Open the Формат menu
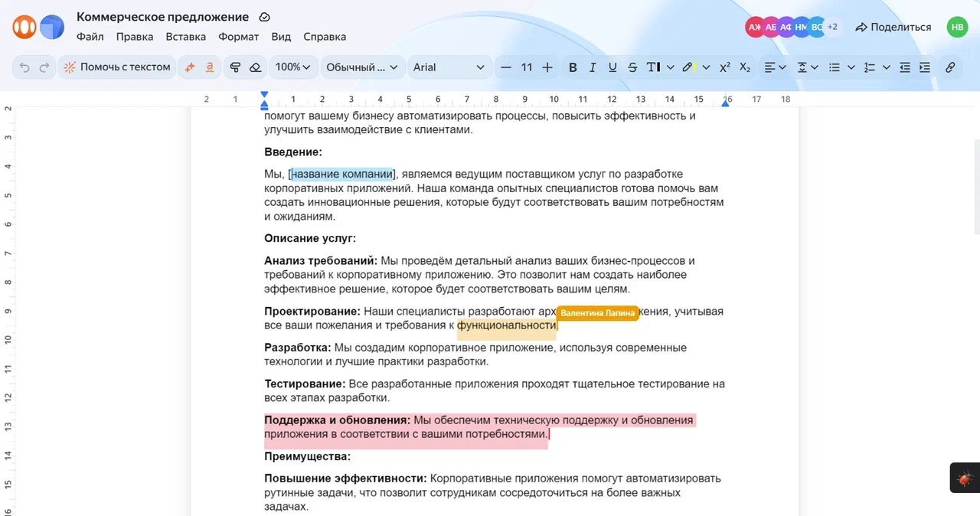This screenshot has width=980, height=516. click(x=239, y=37)
